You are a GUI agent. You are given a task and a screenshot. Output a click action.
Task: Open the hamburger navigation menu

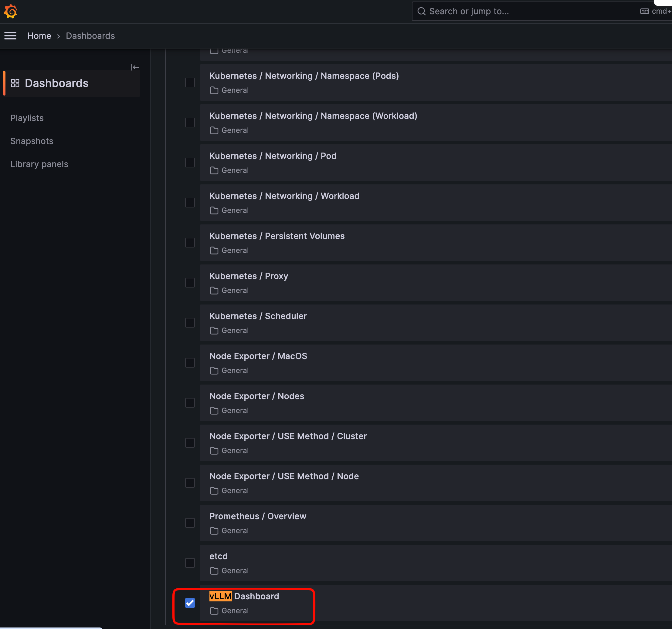(x=10, y=36)
